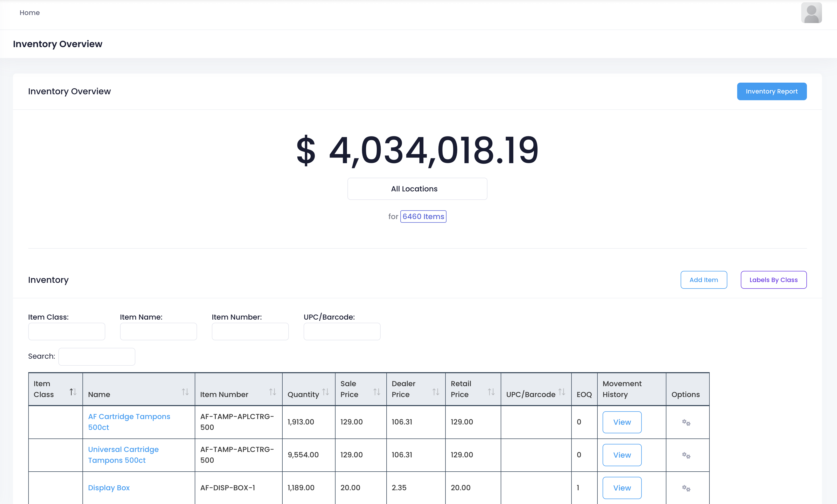Sort by Item Number column arrows
The height and width of the screenshot is (504, 837).
[273, 392]
